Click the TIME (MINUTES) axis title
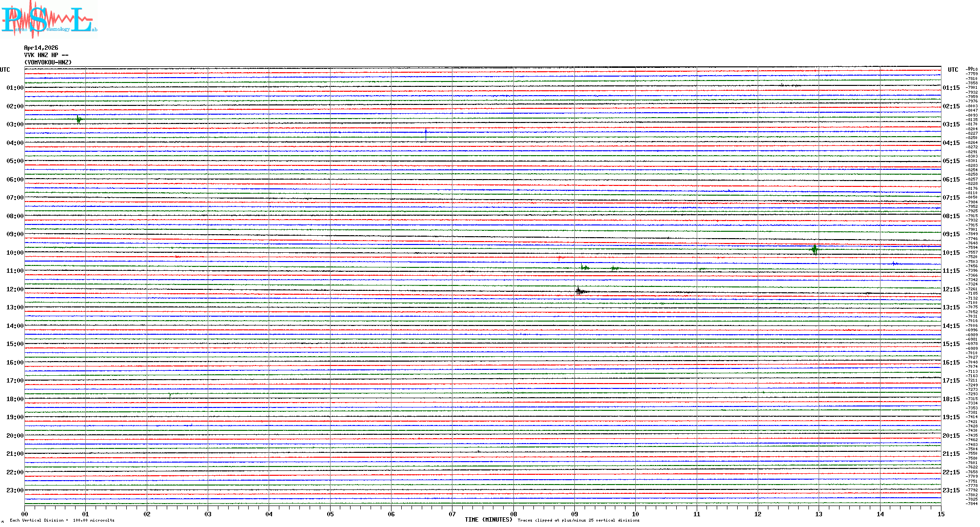The image size is (980, 527). 488,520
